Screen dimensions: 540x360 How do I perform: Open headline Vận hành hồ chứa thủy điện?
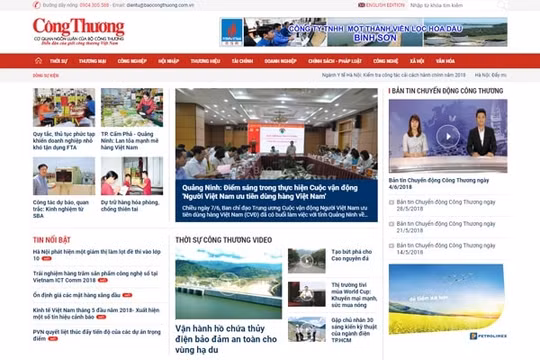[x=226, y=339]
